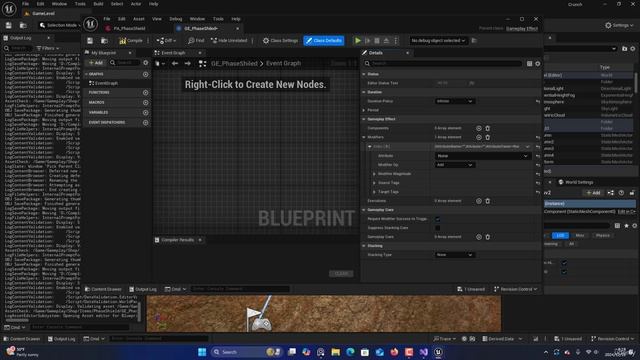Viewport: 640px width, 360px height.
Task: Open the debug object selector dropdown
Action: point(438,41)
